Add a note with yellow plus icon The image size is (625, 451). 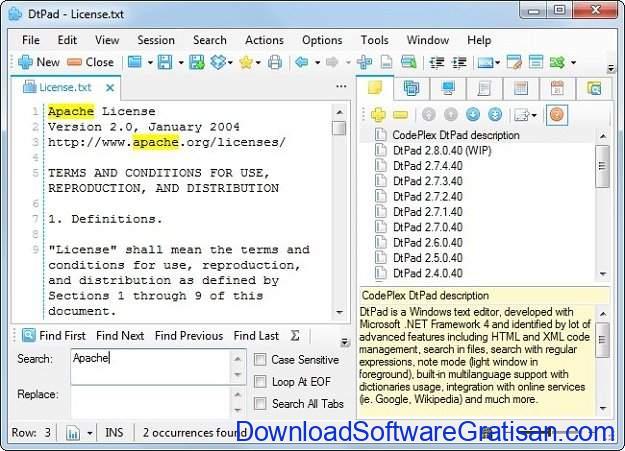[x=378, y=115]
